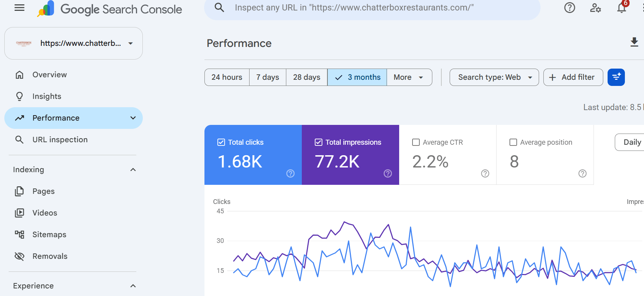Open the Search type: Web dropdown
644x296 pixels.
pyautogui.click(x=494, y=77)
